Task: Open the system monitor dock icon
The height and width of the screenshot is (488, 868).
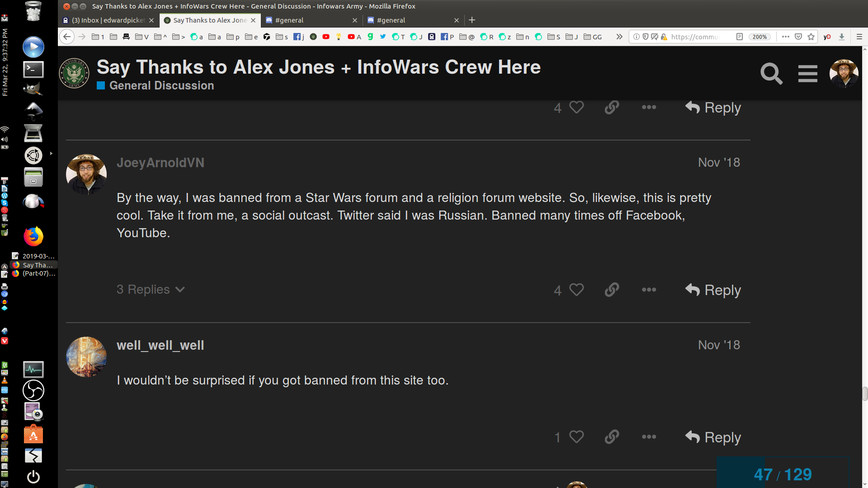Action: point(33,369)
